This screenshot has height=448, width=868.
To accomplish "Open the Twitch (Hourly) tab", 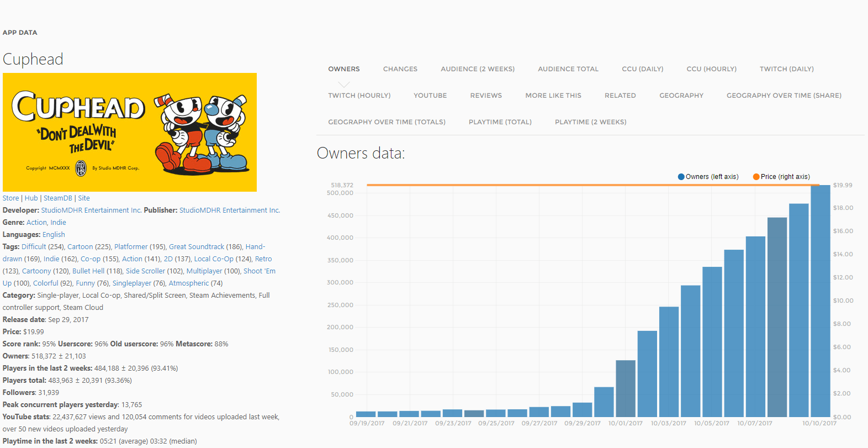I will click(359, 96).
